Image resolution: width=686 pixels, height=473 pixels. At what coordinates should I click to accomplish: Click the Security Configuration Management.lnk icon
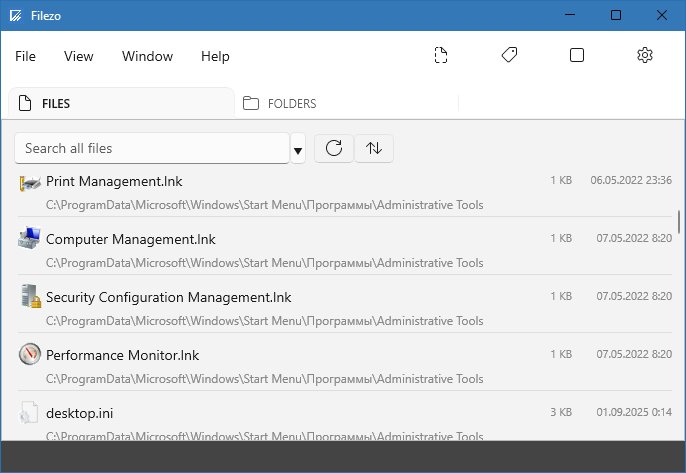[31, 296]
